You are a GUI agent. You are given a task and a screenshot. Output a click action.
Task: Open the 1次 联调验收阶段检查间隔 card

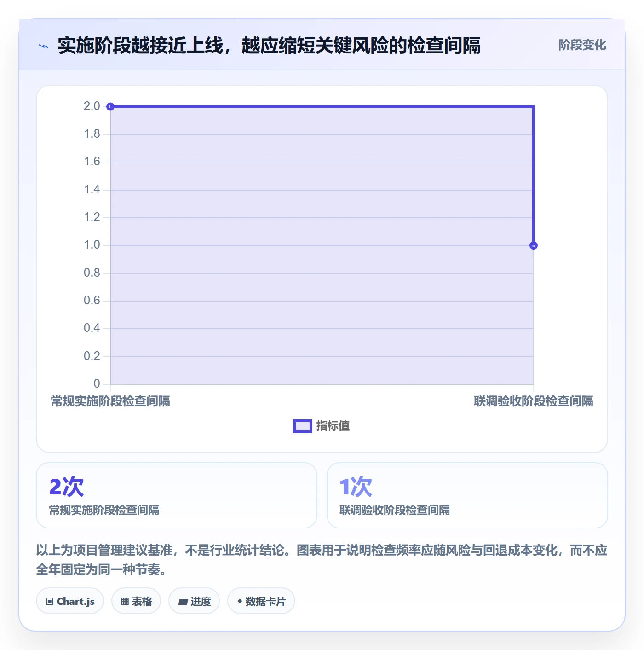pos(467,495)
